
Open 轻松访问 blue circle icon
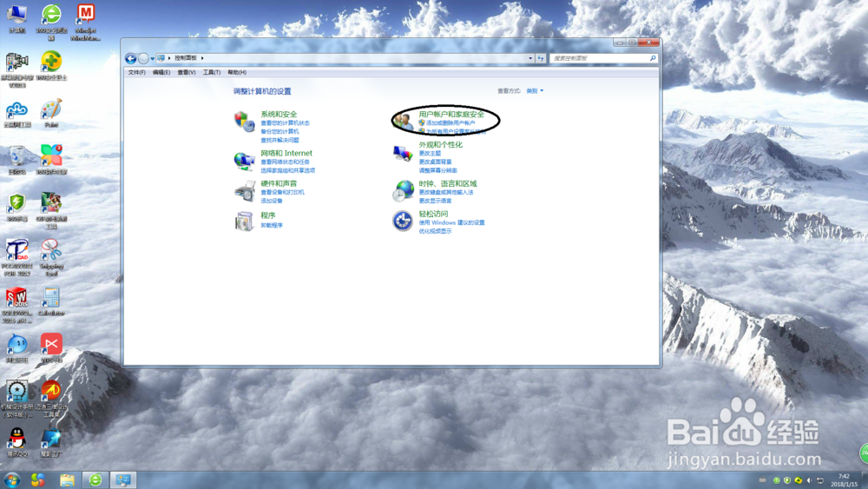[x=403, y=221]
